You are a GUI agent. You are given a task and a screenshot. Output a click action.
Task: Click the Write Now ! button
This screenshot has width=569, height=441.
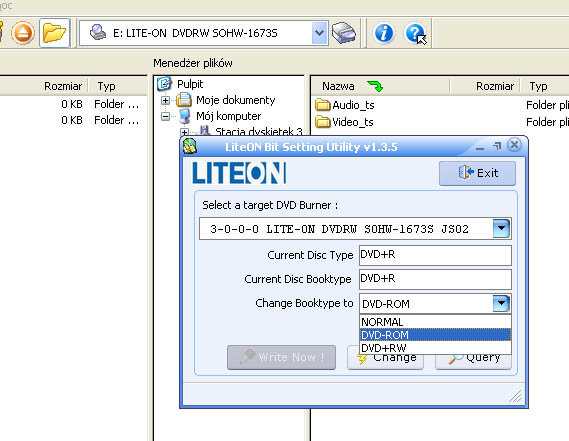click(281, 358)
